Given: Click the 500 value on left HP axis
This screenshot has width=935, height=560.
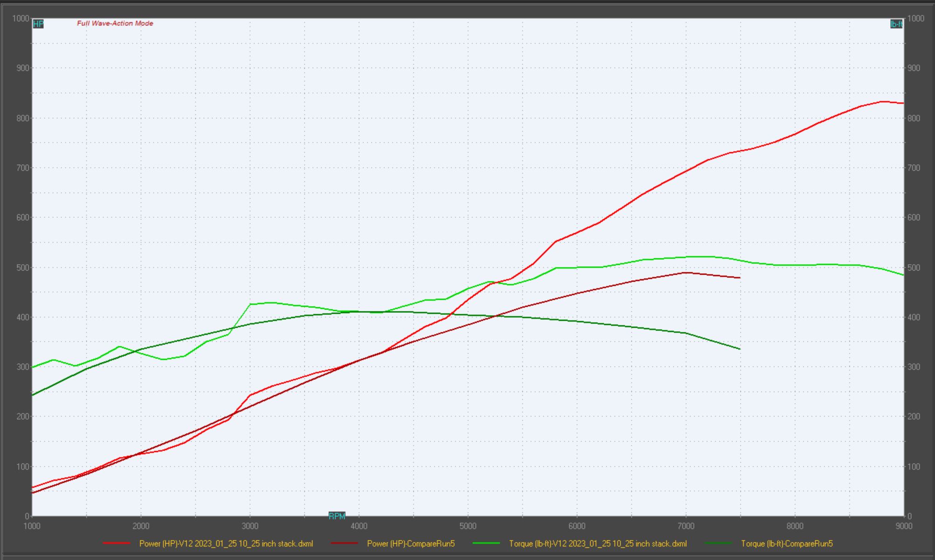Looking at the screenshot, I should (22, 268).
